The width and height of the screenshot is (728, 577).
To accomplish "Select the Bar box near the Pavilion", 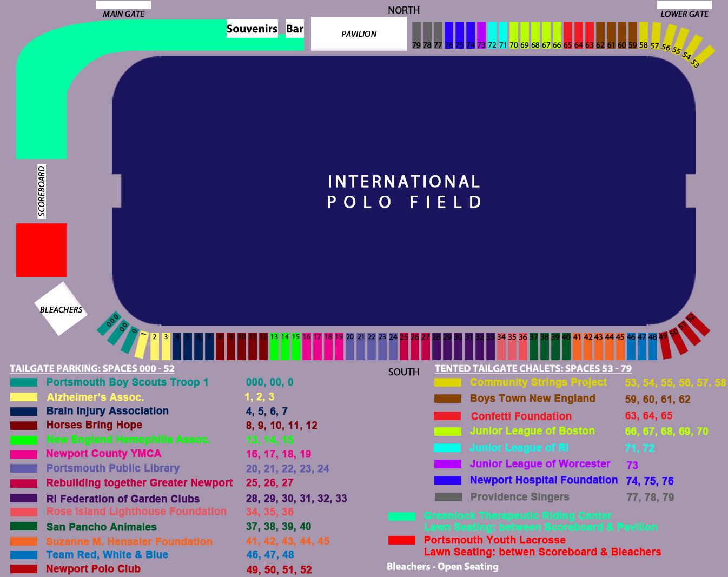I will tap(295, 29).
